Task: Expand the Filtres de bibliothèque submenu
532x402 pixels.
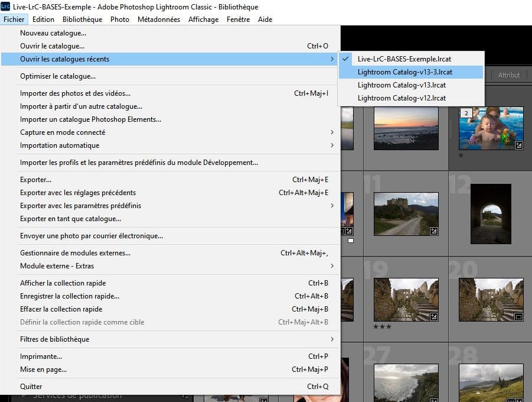Action: [x=171, y=339]
